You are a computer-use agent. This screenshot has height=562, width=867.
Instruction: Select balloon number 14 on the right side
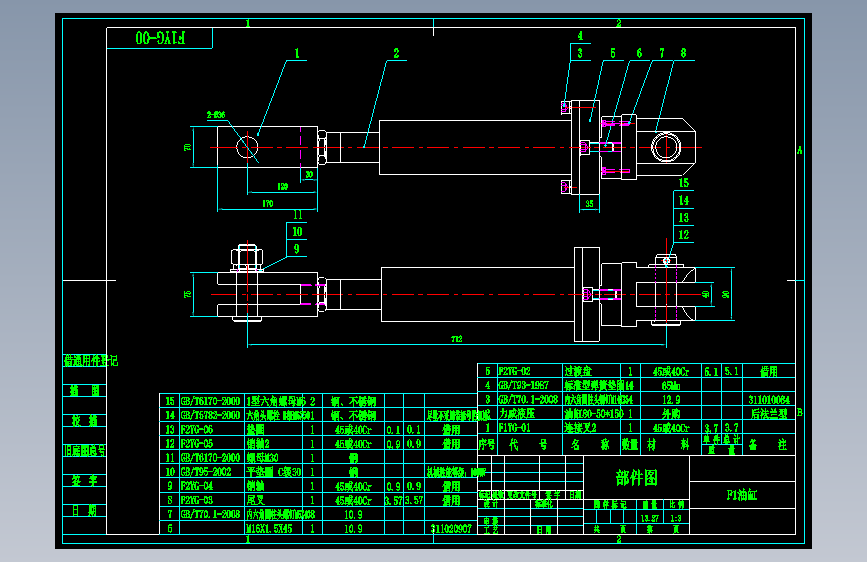[684, 200]
